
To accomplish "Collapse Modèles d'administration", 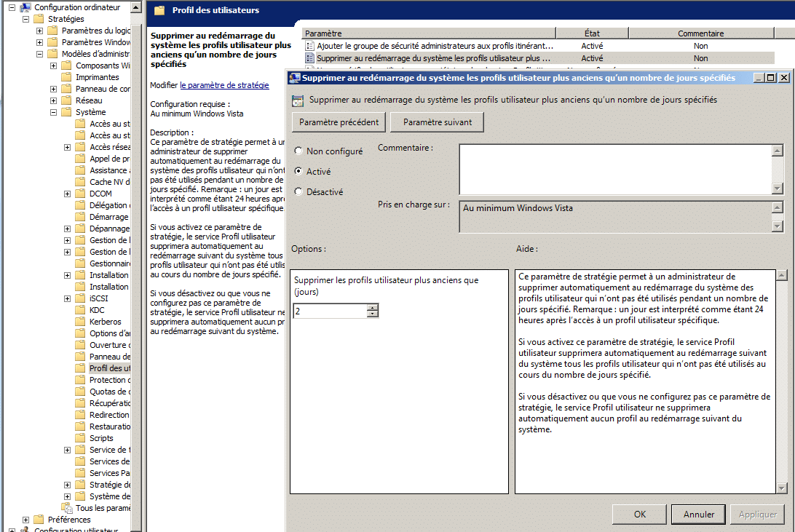I will click(39, 54).
